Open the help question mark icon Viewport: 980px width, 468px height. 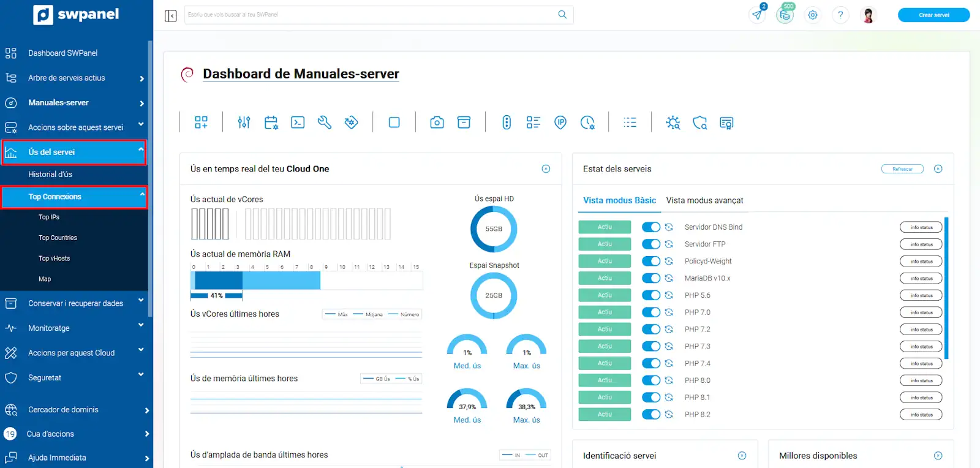coord(840,15)
